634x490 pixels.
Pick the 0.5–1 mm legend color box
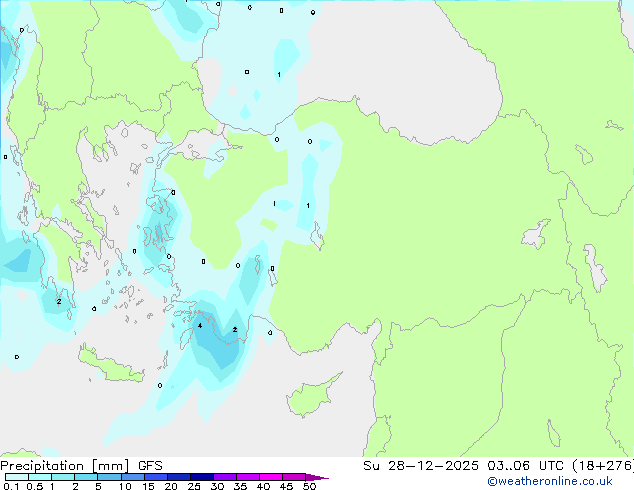click(40, 477)
